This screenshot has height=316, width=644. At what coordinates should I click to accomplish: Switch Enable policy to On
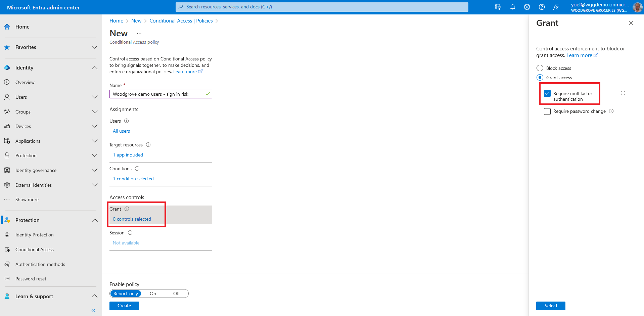coord(153,294)
